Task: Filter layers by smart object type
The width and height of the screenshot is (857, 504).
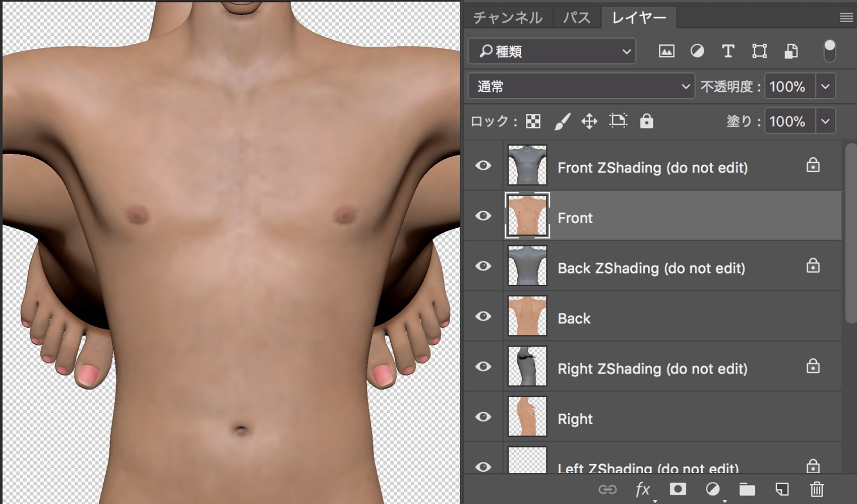Action: coord(791,51)
